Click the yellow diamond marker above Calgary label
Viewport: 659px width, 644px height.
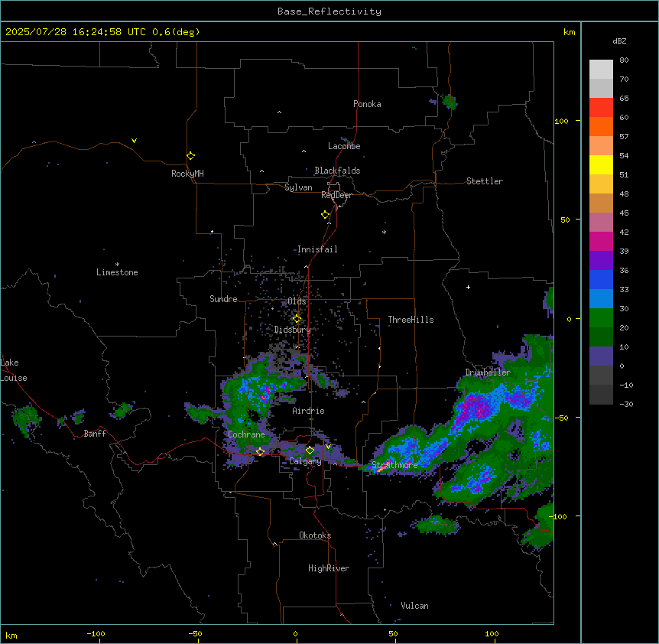pos(310,450)
